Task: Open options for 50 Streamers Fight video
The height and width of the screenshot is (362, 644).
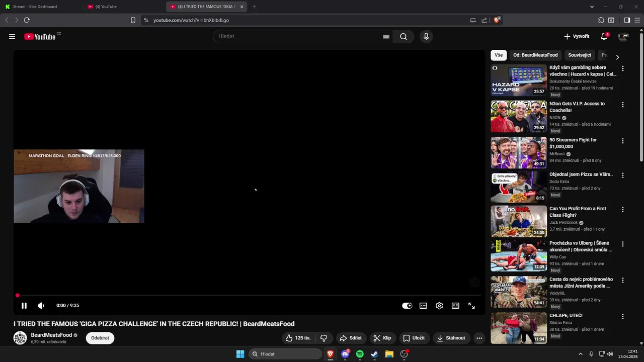Action: point(623,141)
